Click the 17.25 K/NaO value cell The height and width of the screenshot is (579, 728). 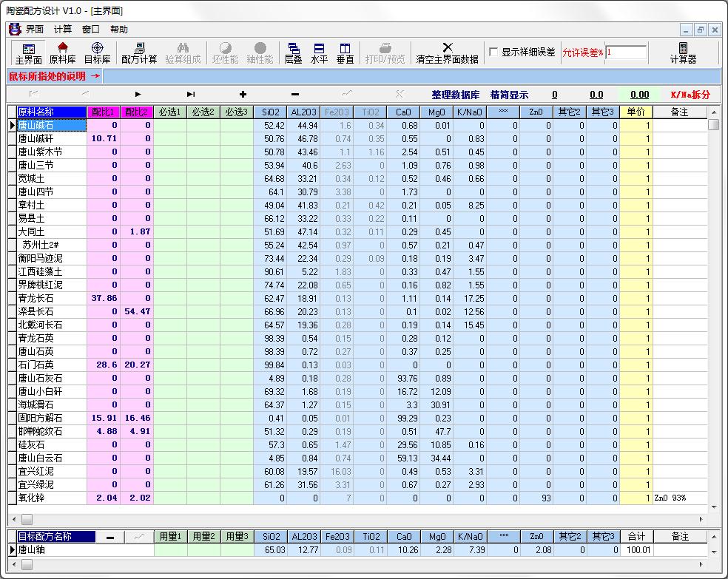[x=469, y=298]
